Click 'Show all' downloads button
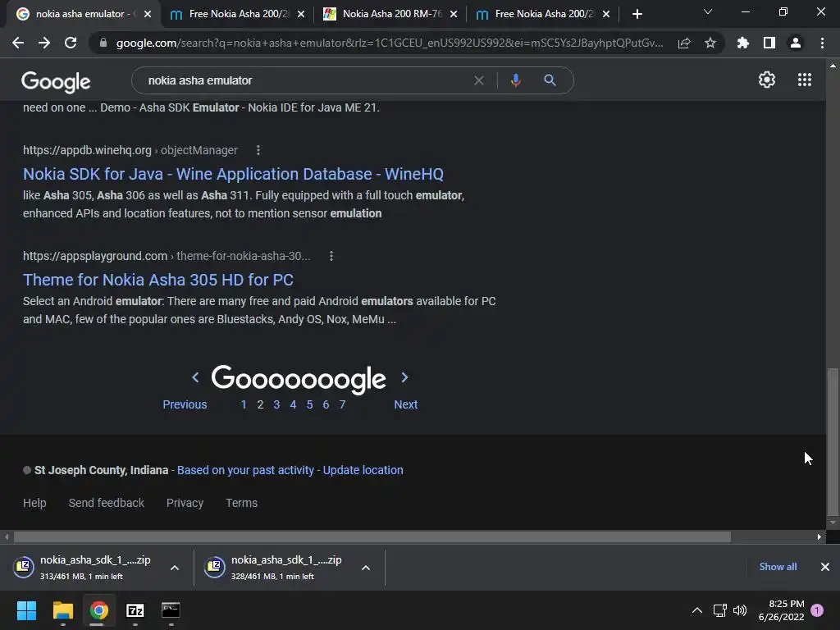The width and height of the screenshot is (840, 630). coord(778,567)
